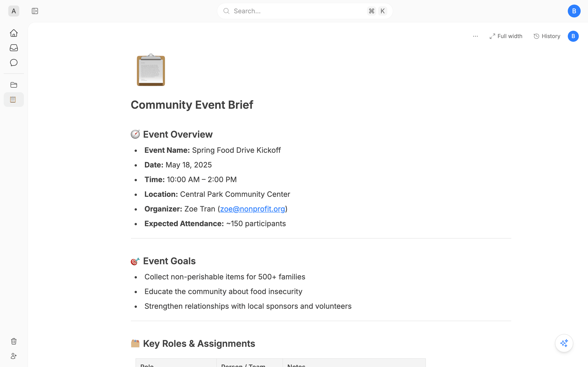The height and width of the screenshot is (367, 588).
Task: Click the B collaborator avatar near History
Action: click(x=573, y=36)
